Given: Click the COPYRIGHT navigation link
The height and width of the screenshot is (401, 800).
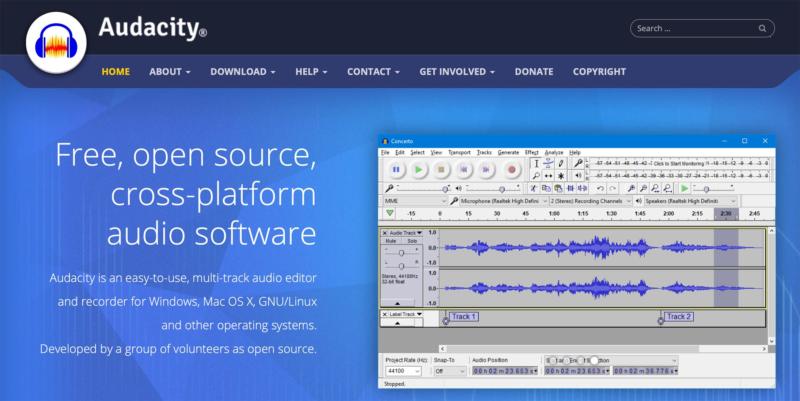Looking at the screenshot, I should coord(599,72).
